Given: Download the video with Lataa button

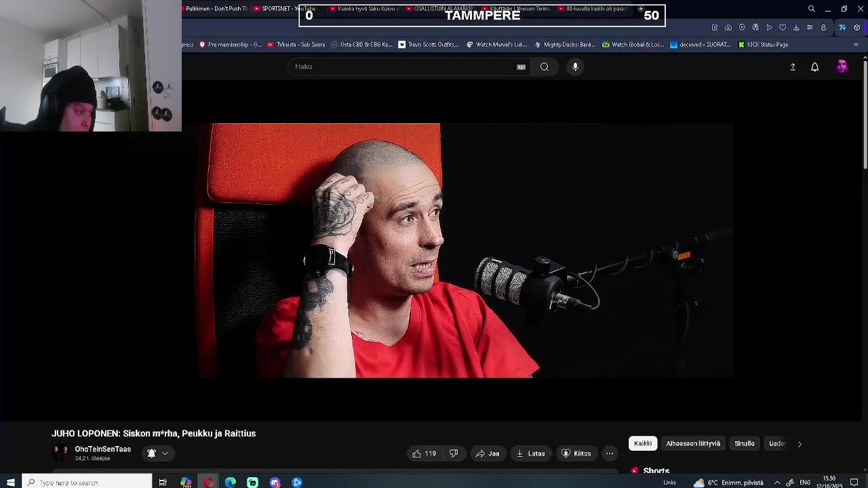Looking at the screenshot, I should (530, 453).
